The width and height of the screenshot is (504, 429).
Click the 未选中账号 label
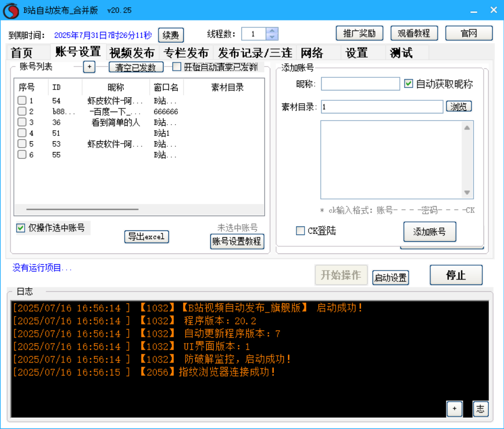[237, 228]
